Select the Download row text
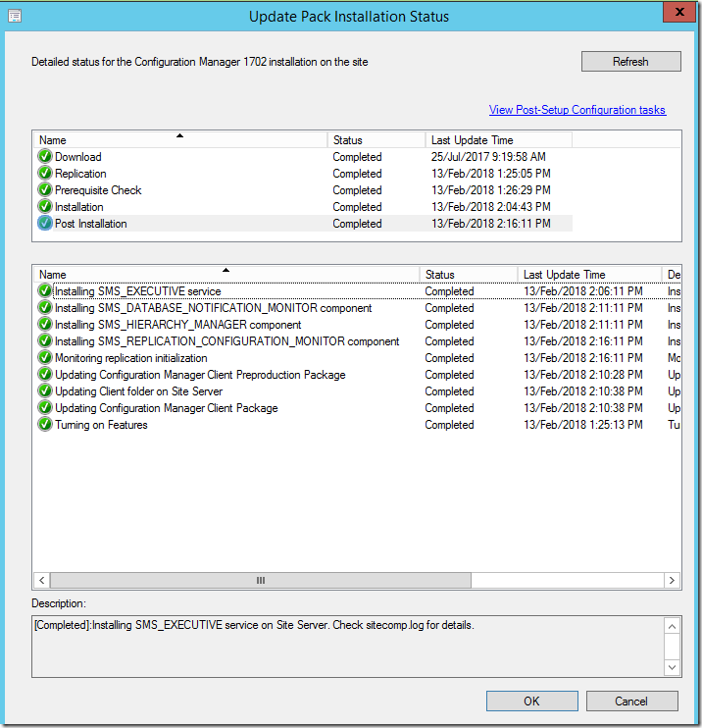 tap(78, 157)
